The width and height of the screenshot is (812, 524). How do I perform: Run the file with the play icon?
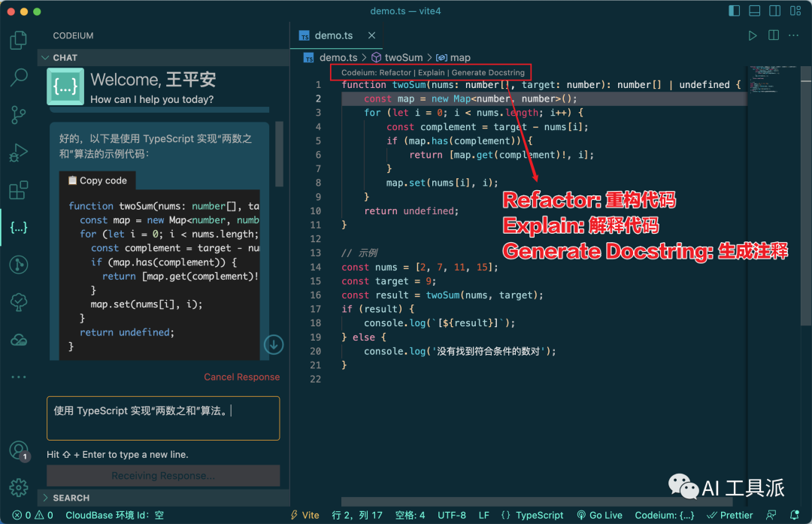tap(752, 35)
